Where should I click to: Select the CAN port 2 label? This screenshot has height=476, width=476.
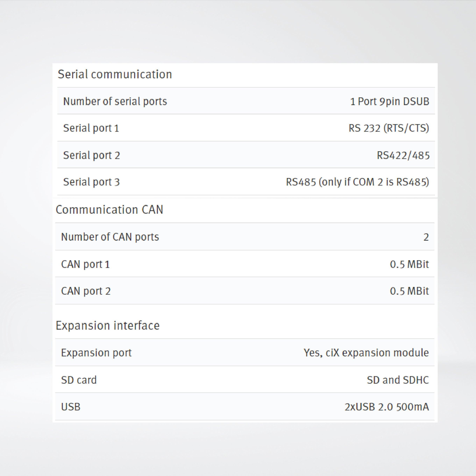[x=86, y=291]
